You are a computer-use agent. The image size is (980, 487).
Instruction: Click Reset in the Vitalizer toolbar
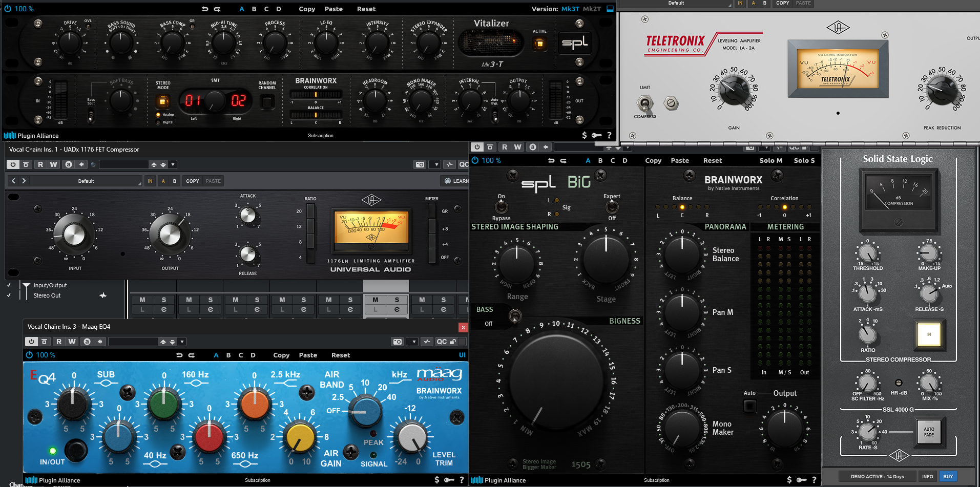[366, 9]
